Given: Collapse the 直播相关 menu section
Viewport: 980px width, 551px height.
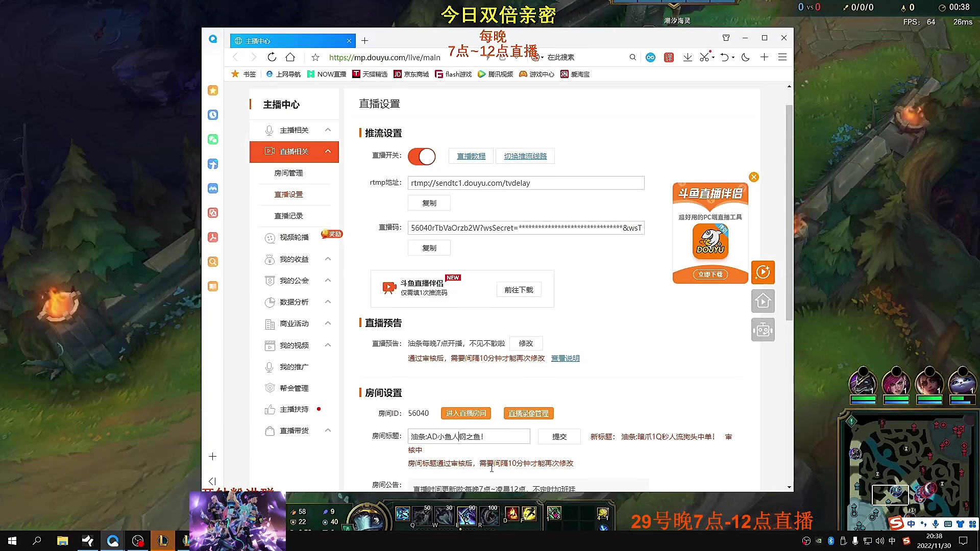Looking at the screenshot, I should (328, 152).
